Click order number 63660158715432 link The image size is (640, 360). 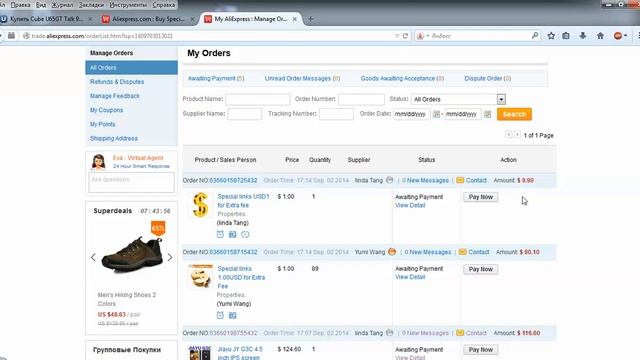pos(233,252)
